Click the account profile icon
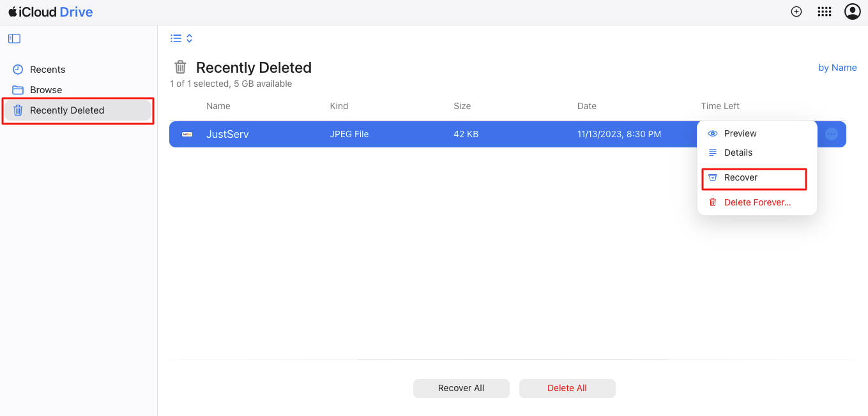Screen dimensions: 868x416 pyautogui.click(x=853, y=11)
